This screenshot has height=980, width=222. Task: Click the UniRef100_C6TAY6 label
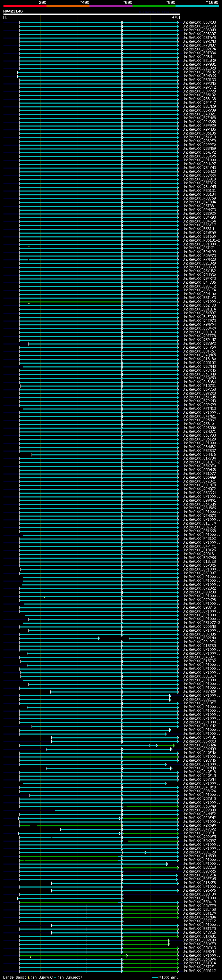pyautogui.click(x=199, y=38)
